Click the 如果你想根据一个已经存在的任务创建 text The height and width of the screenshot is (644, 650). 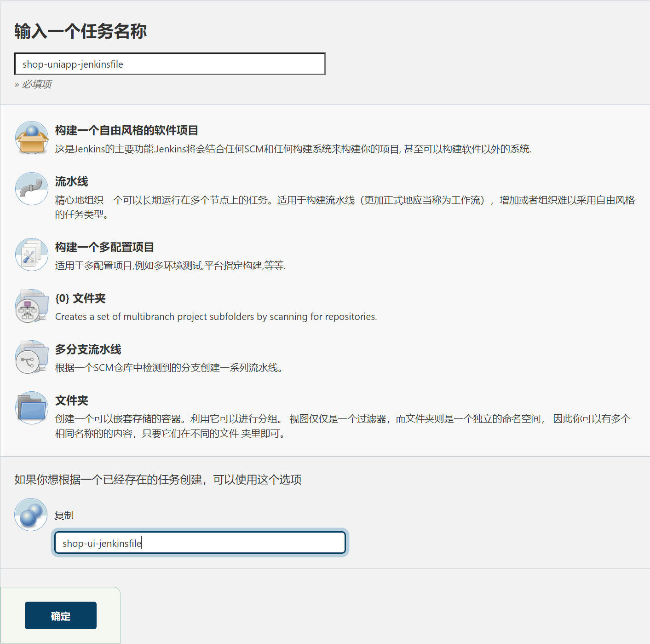click(158, 480)
